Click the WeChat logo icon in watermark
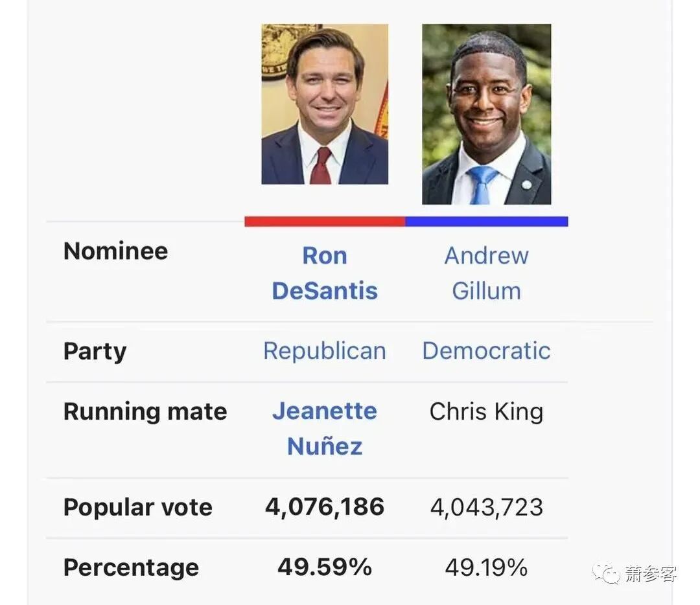This screenshot has height=605, width=700. [606, 573]
